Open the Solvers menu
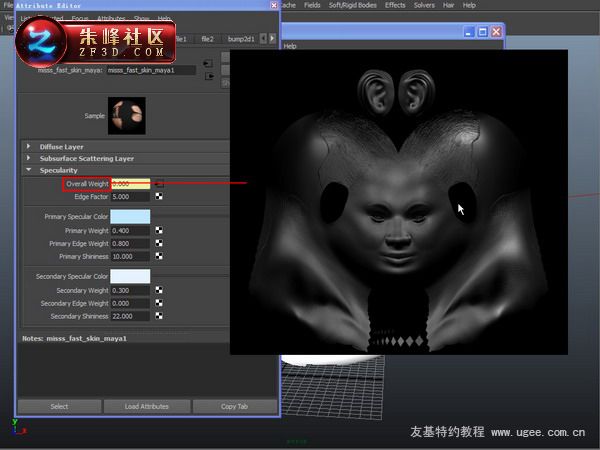 click(424, 5)
